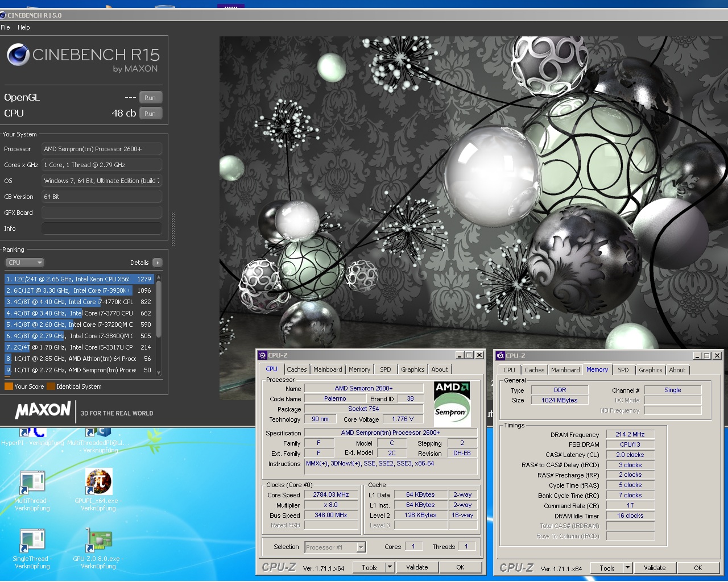Switch to Graphics tab in left CPU-Z
728x582 pixels.
[x=413, y=369]
